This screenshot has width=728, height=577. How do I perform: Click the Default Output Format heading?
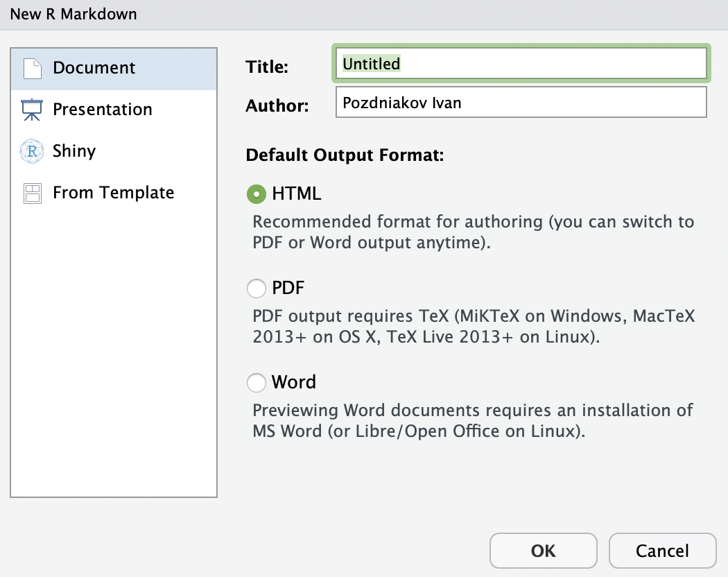click(x=345, y=155)
